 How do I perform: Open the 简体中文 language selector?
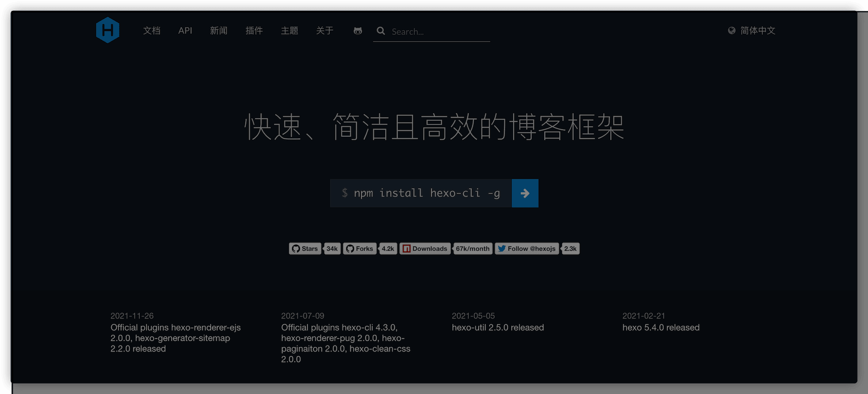(x=758, y=30)
